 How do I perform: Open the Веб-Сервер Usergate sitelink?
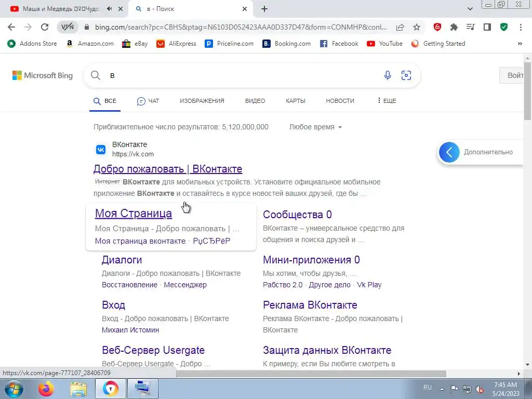click(153, 350)
